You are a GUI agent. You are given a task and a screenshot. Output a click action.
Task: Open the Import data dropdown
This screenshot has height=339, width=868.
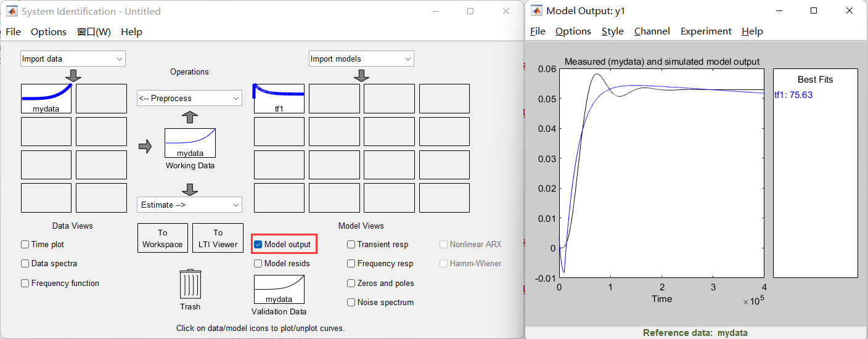73,59
